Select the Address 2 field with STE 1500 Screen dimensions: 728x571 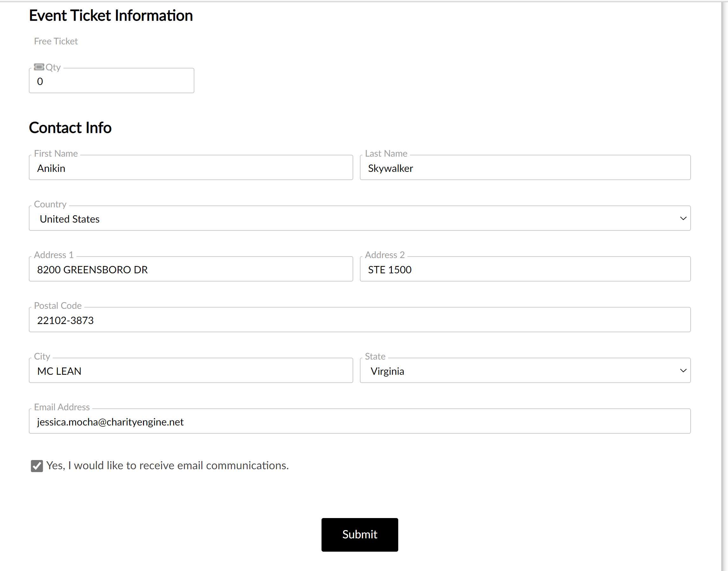coord(525,269)
